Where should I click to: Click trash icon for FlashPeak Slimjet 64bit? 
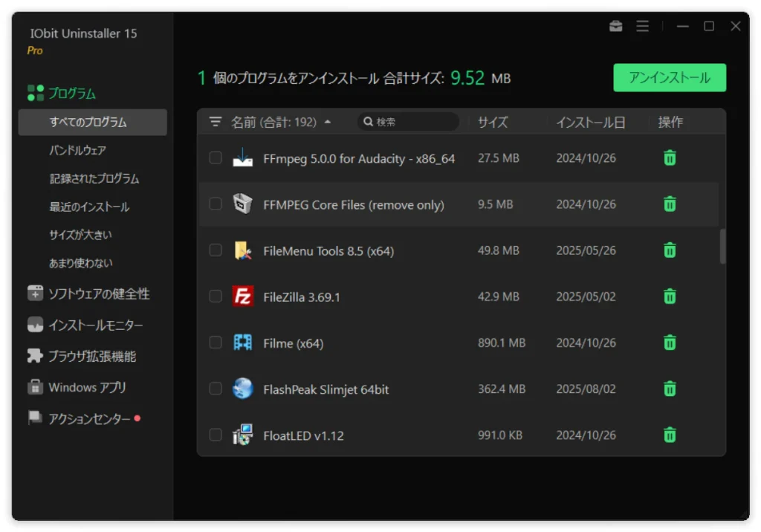[670, 389]
